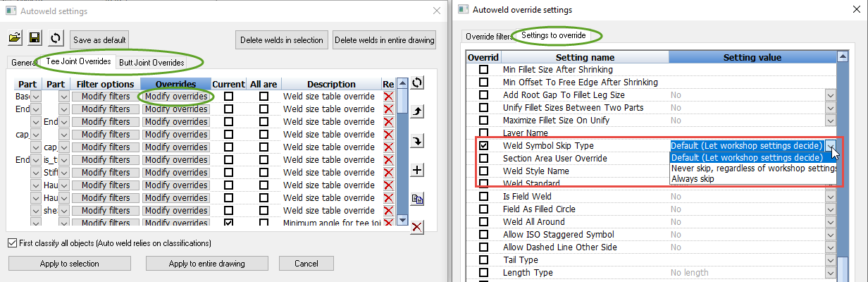The width and height of the screenshot is (868, 282).
Task: Remove the first override row with red X
Action: pos(388,97)
